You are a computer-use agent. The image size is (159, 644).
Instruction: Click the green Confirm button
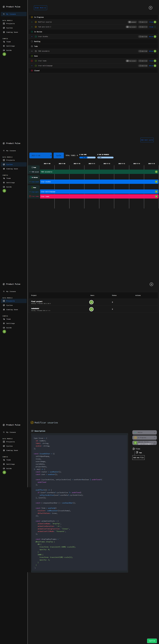coord(152,641)
